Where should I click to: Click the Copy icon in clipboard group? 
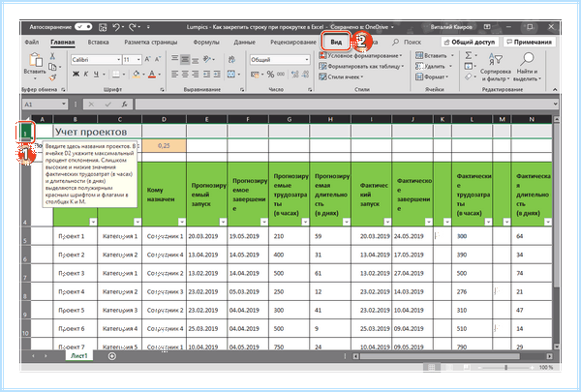52,67
